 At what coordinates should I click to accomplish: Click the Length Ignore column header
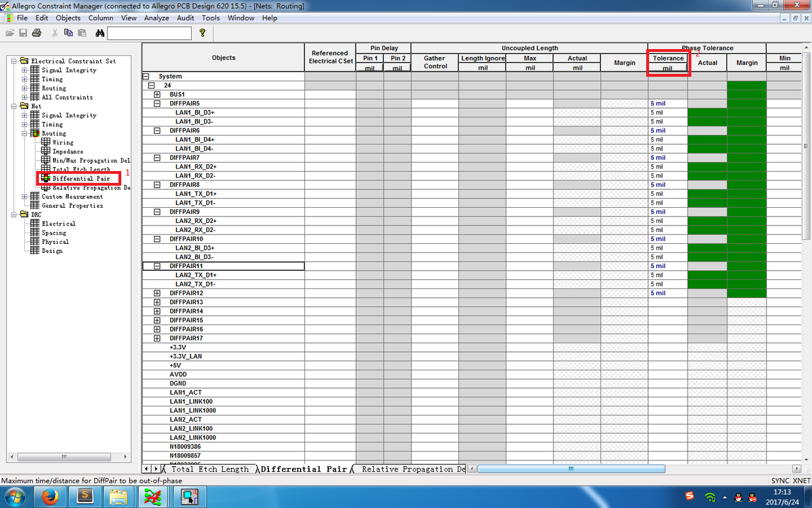(483, 58)
